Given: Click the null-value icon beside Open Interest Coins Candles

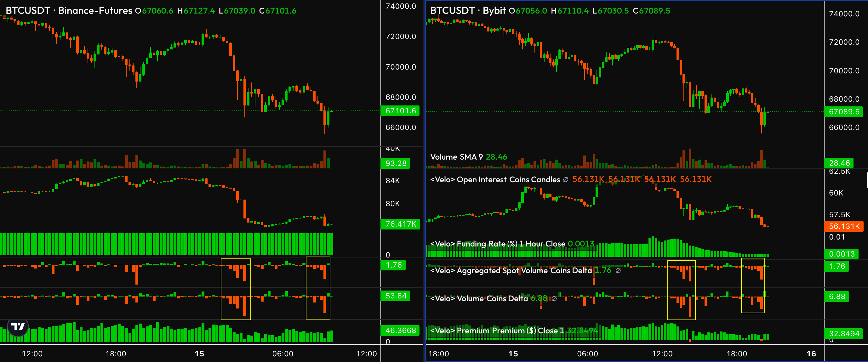Looking at the screenshot, I should pyautogui.click(x=566, y=180).
